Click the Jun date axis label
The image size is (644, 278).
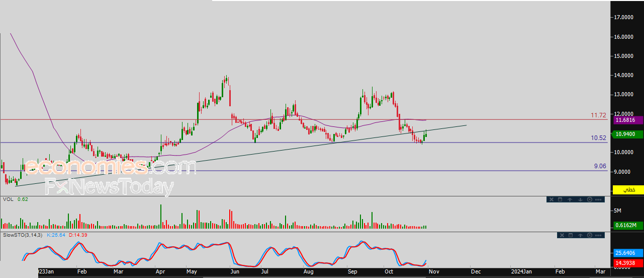pyautogui.click(x=235, y=272)
